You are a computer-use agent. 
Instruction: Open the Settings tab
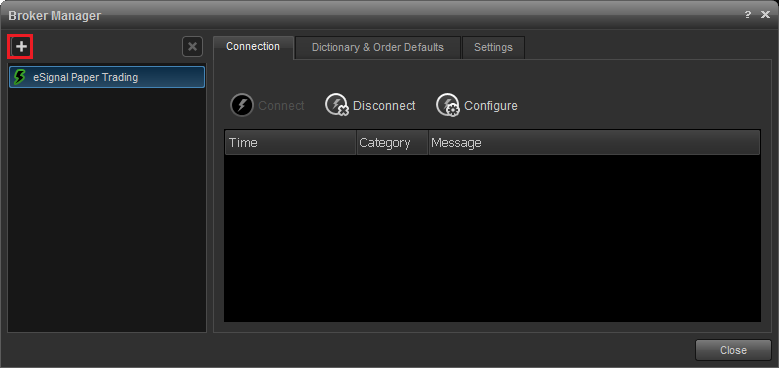pyautogui.click(x=493, y=48)
